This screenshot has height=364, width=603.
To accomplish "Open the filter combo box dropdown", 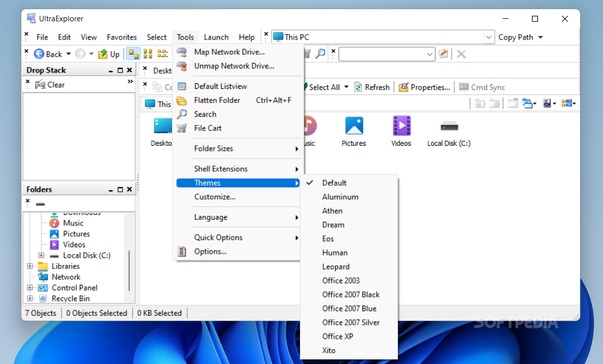I will tap(429, 54).
